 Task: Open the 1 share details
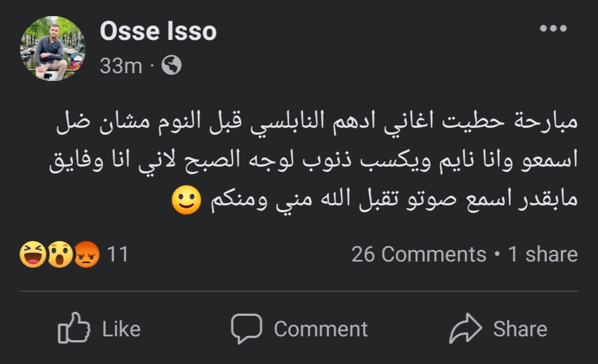point(543,254)
